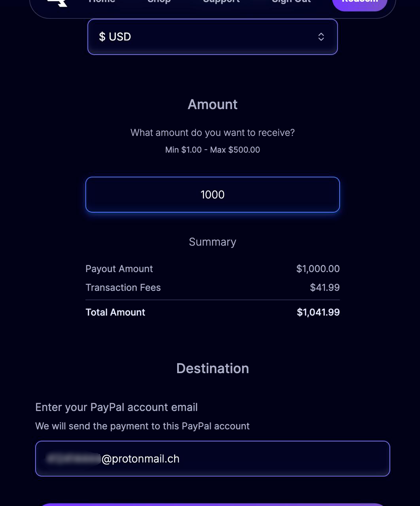Viewport: 420px width, 506px height.
Task: Open the Shop nav item
Action: (159, 2)
